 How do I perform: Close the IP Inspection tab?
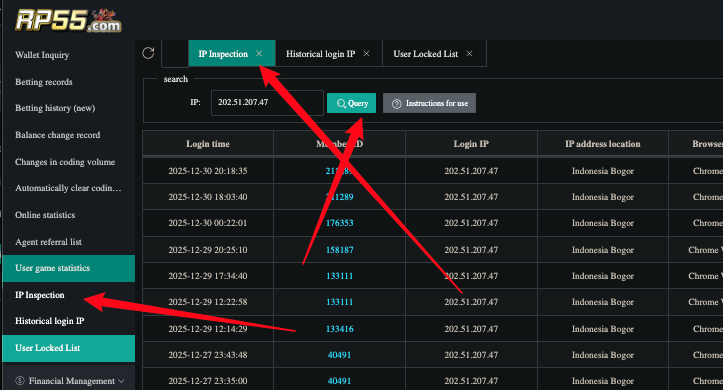click(x=259, y=53)
